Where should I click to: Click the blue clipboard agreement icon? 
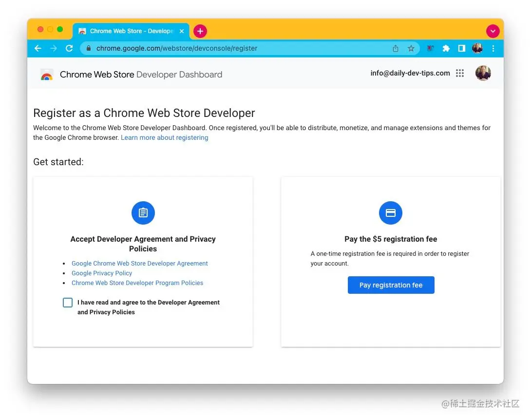click(x=143, y=213)
